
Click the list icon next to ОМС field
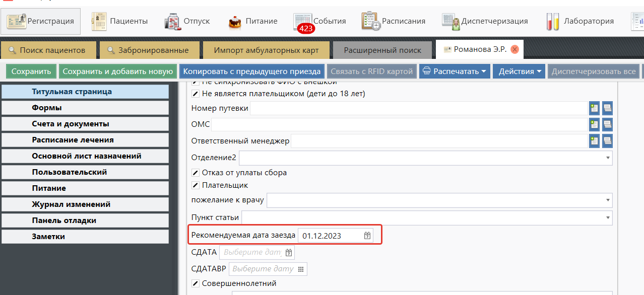click(607, 124)
